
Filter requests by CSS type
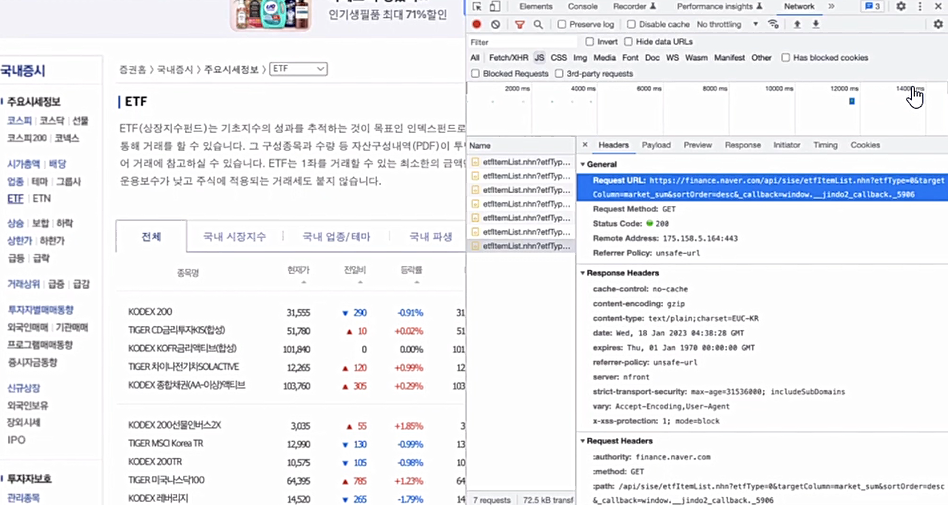pos(559,57)
